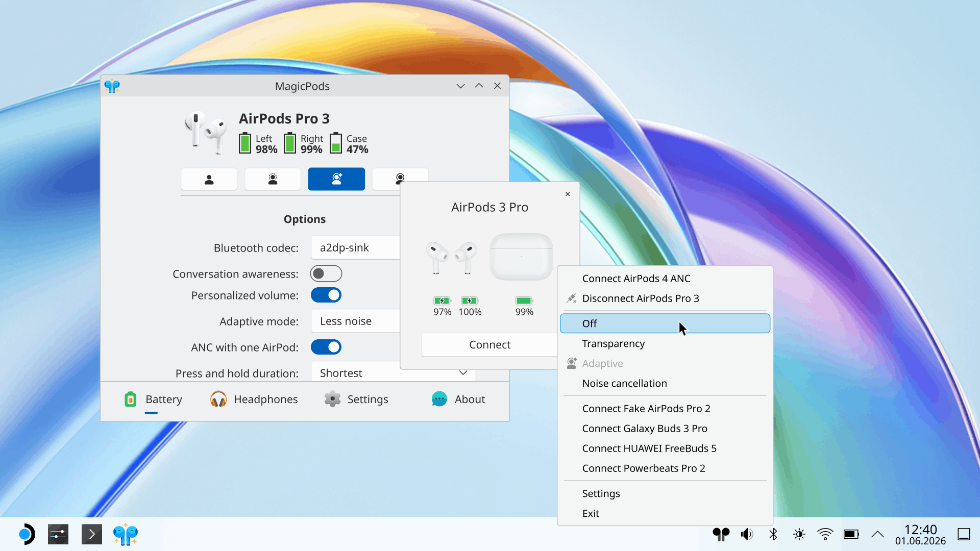Screen dimensions: 980x551
Task: Maximize the MagicPods window
Action: tap(479, 86)
